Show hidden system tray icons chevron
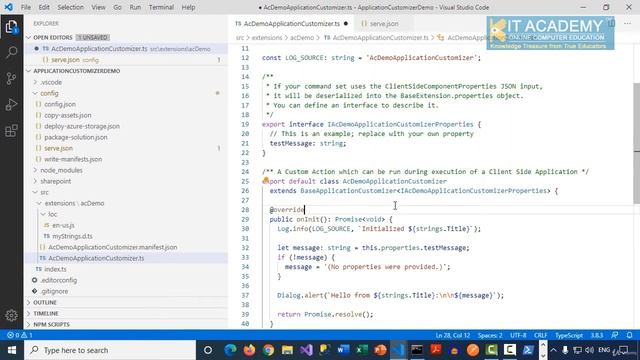The image size is (640, 360). pyautogui.click(x=553, y=350)
